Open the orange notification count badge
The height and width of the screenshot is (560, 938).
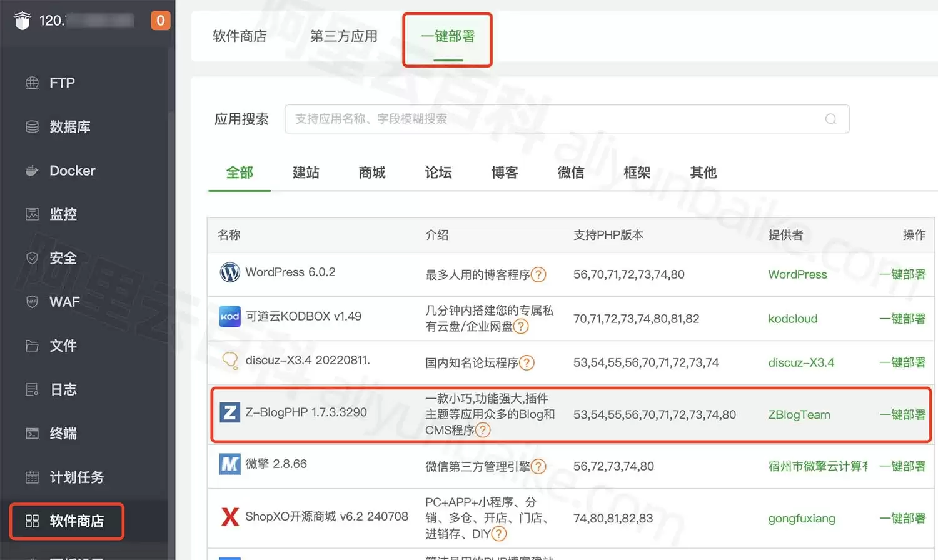tap(161, 21)
